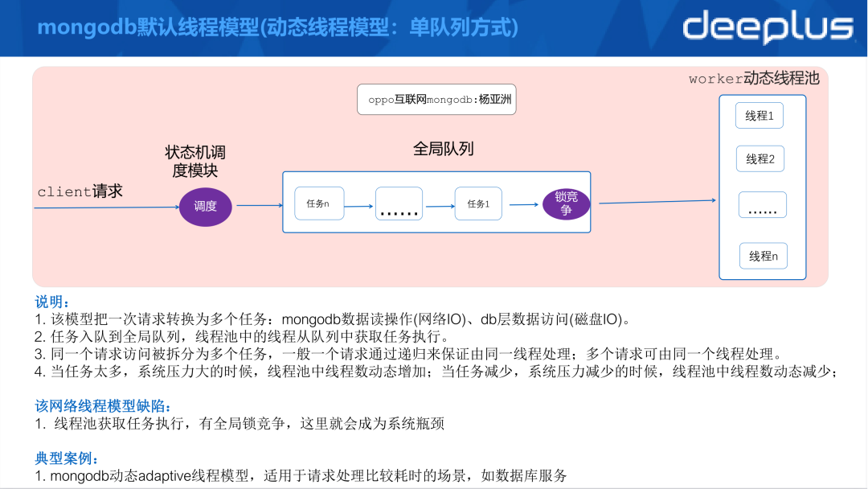
Task: Select the 锁竞争 lock contention node
Action: point(566,204)
